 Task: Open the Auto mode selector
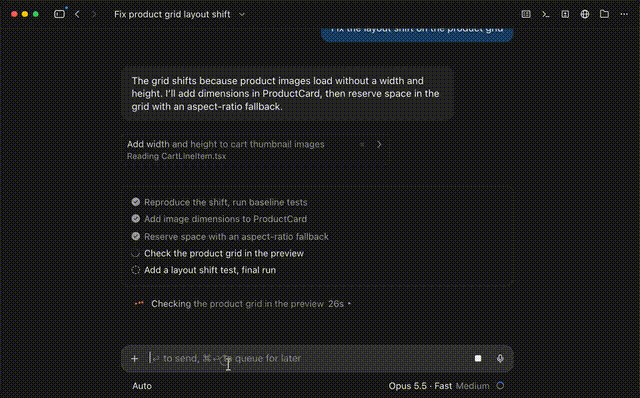tap(142, 386)
